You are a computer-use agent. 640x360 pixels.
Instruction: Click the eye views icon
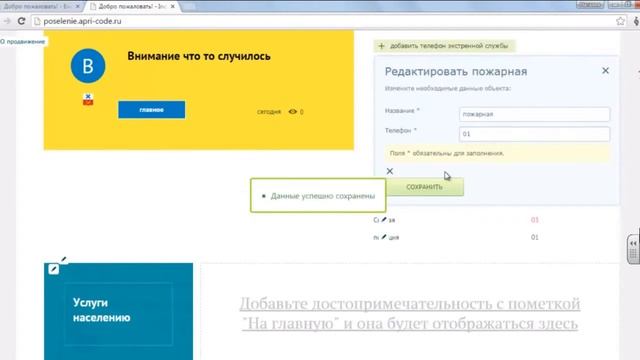[x=293, y=111]
